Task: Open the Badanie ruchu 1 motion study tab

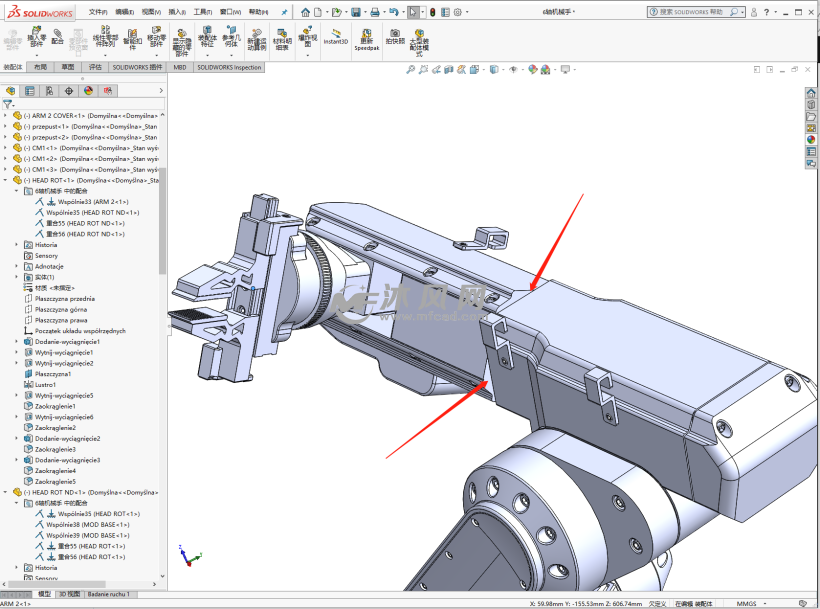Action: [108, 594]
